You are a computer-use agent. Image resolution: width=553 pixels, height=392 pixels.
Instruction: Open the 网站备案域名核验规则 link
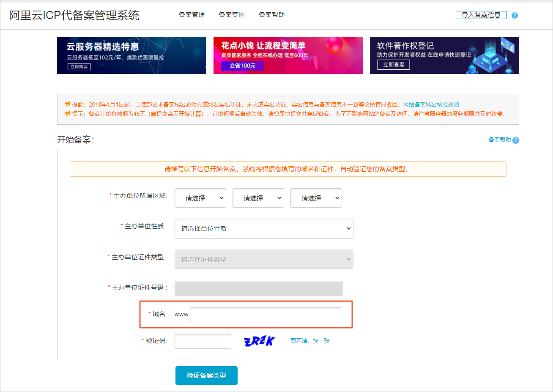(x=432, y=104)
